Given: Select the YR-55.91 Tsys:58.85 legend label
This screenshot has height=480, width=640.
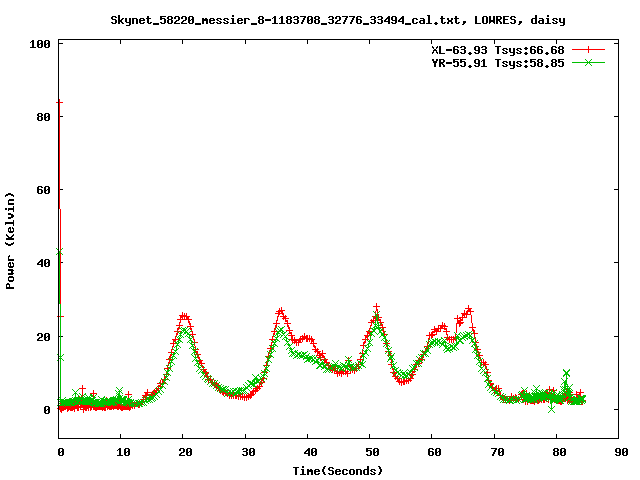Looking at the screenshot, I should click(498, 63).
